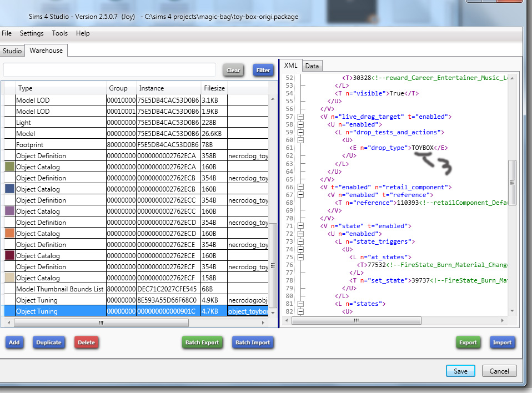Click the Batch Export button
Viewport: 532px width, 393px height.
point(202,342)
